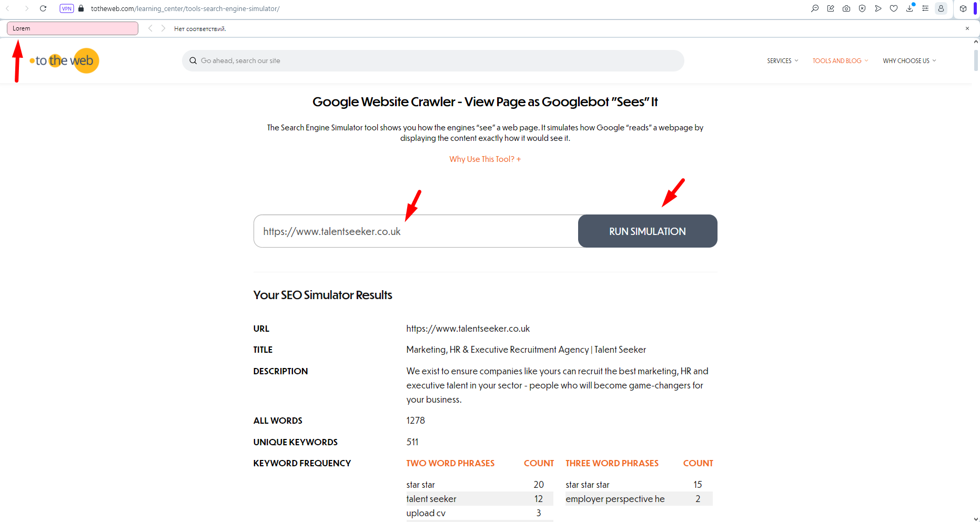The image size is (980, 522).
Task: Focus the 'Go ahead, search our site' field
Action: [x=433, y=61]
